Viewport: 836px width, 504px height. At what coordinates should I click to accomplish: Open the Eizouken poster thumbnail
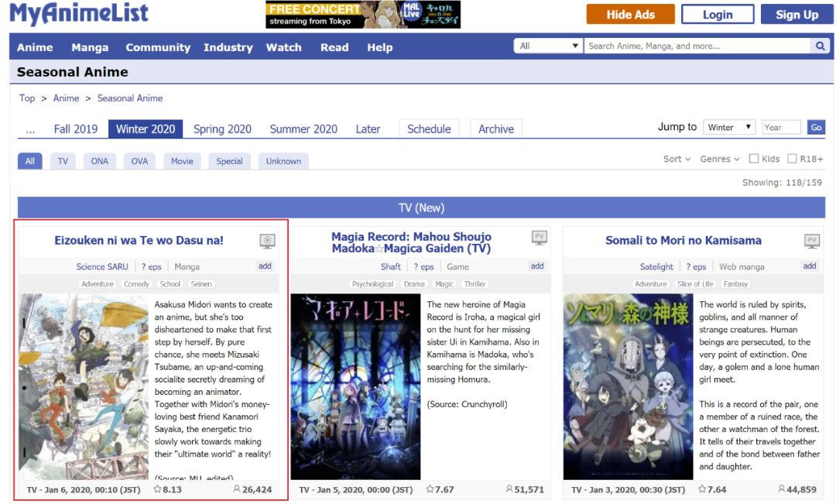coord(84,386)
